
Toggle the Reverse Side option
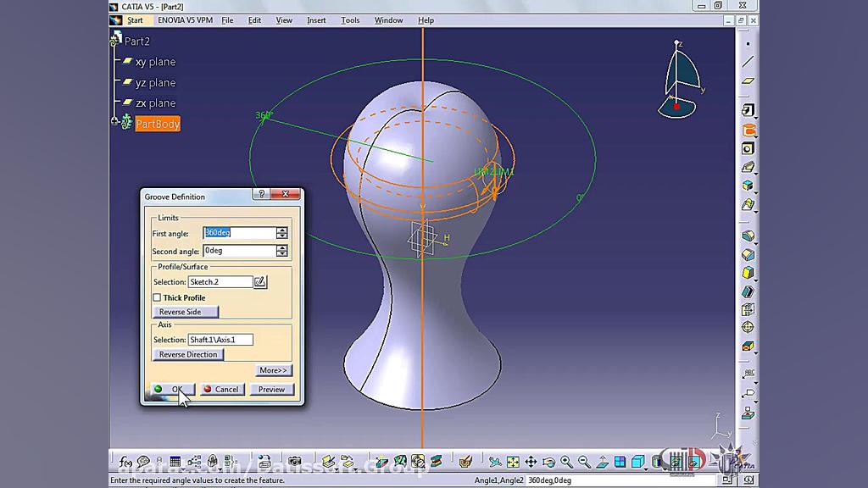click(x=185, y=312)
